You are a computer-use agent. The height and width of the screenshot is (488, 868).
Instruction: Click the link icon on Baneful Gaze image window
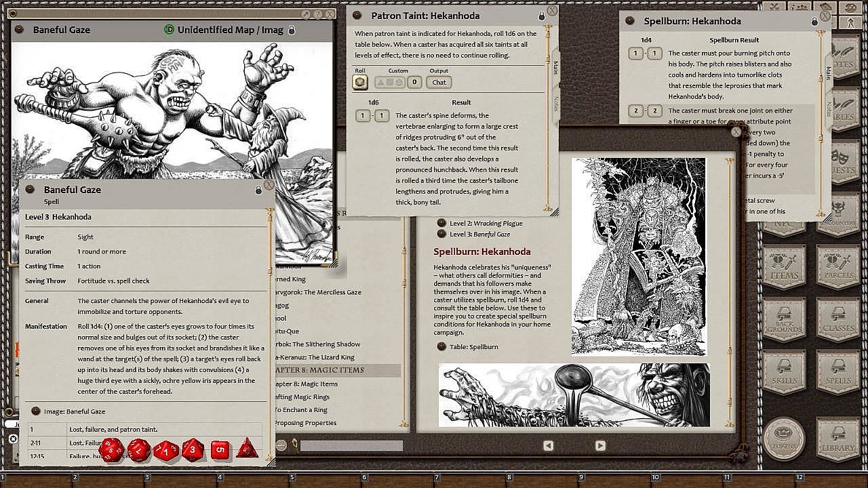click(x=20, y=30)
